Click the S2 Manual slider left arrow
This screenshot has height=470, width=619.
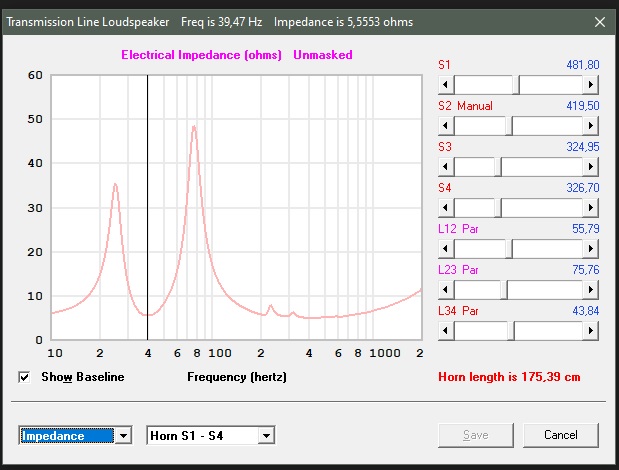point(446,126)
